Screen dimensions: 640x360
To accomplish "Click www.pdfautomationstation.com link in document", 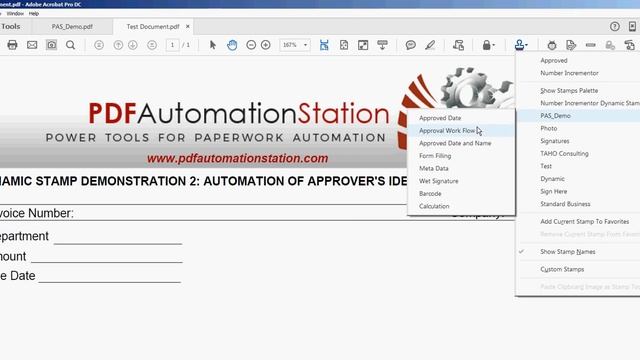I will click(238, 158).
